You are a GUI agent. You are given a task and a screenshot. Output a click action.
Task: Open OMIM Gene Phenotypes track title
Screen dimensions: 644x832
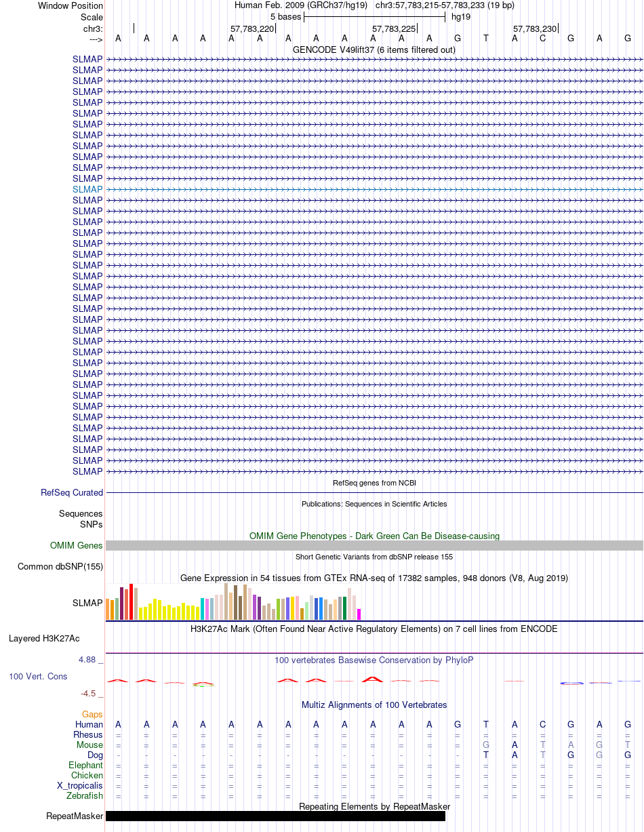[374, 536]
